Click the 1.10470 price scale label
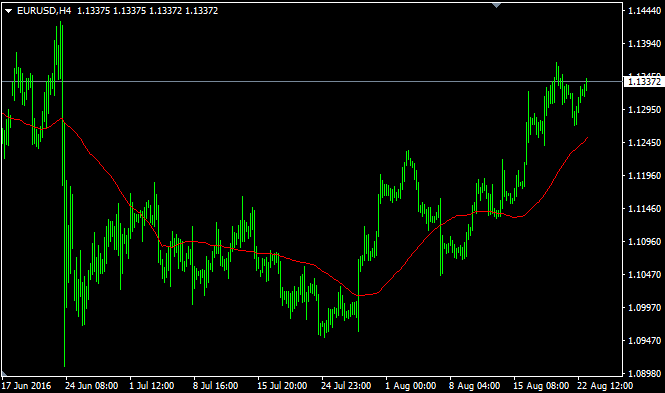Screen dimensions: 665x393 (x=644, y=275)
